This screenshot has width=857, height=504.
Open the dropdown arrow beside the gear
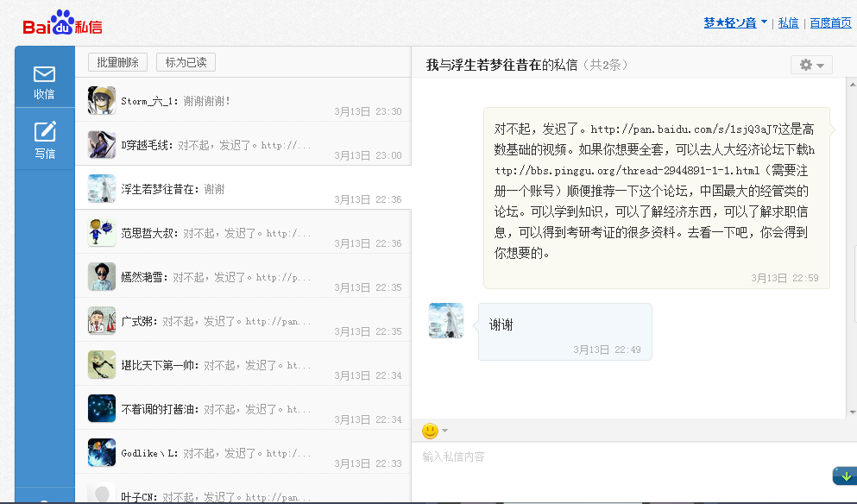coord(820,66)
